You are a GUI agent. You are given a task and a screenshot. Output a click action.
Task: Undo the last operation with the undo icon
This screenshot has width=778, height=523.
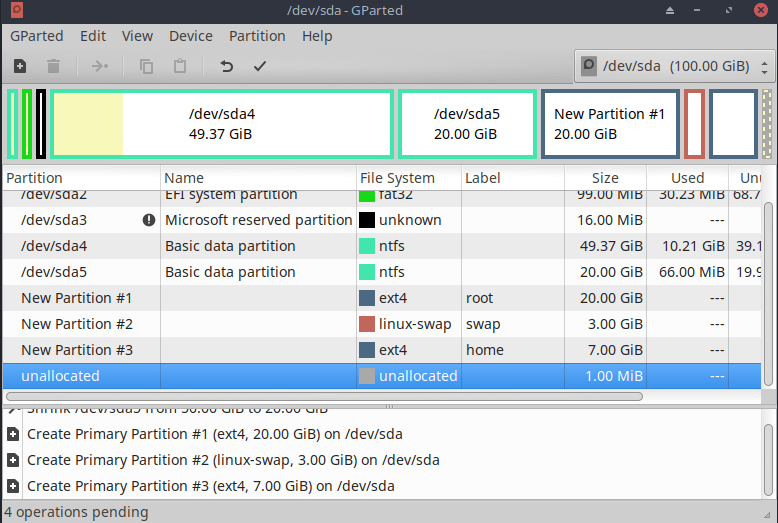tap(226, 66)
